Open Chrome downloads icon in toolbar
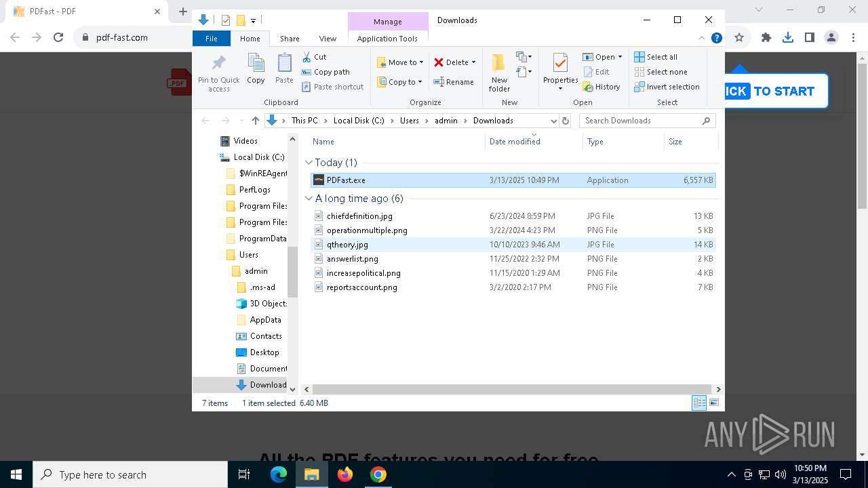Viewport: 868px width, 488px height. pyautogui.click(x=787, y=38)
